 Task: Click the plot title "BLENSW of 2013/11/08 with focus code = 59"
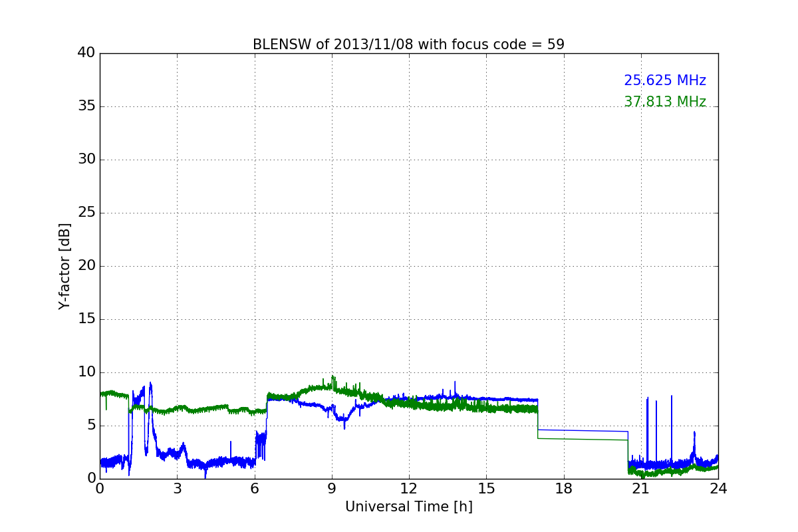click(x=408, y=45)
